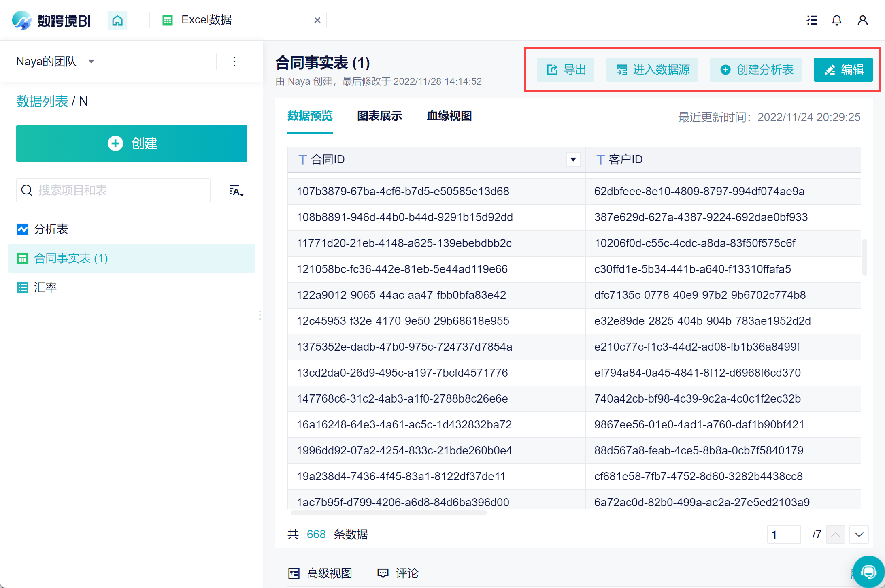Click the sort order icon beside search
885x588 pixels.
tap(236, 191)
